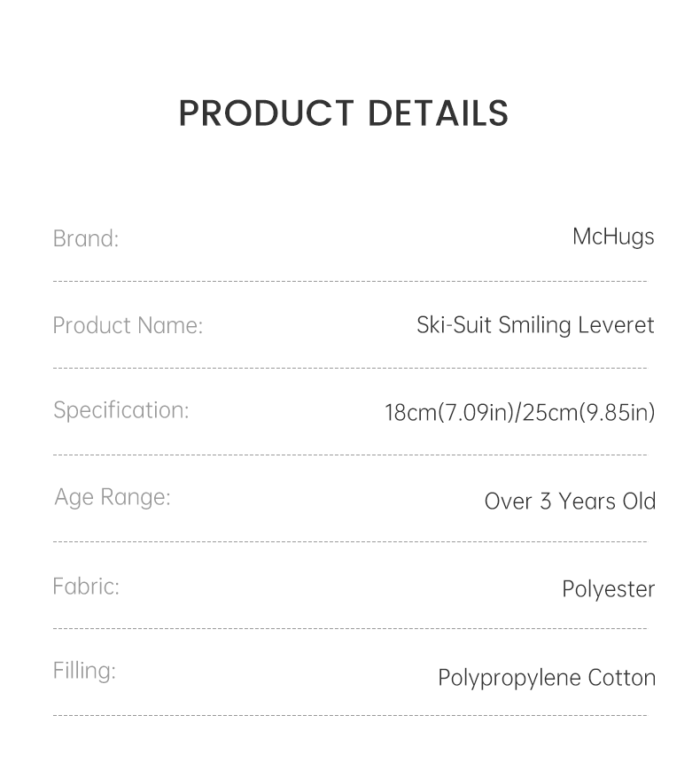Select the Polypropylene Cotton value

[x=547, y=678]
